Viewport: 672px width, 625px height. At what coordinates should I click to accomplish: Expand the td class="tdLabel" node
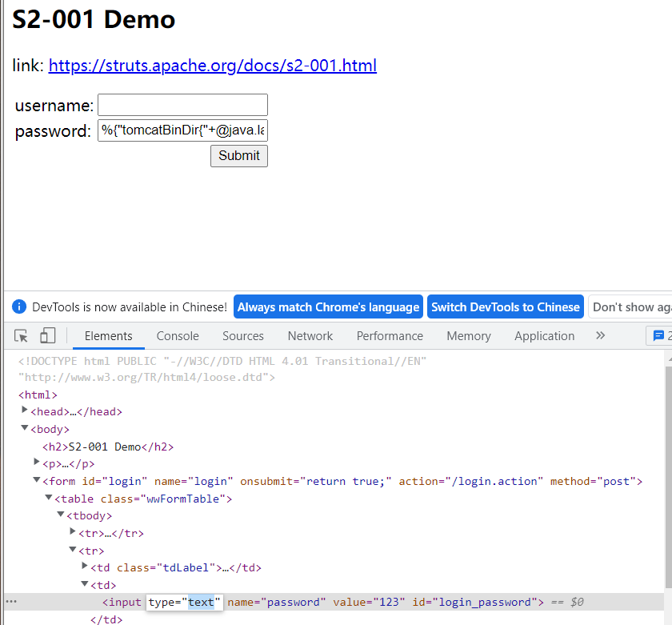click(x=85, y=567)
